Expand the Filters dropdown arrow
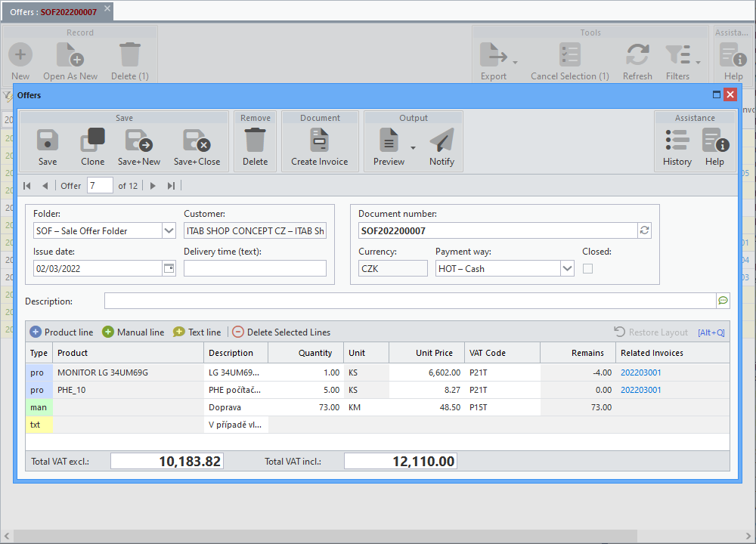Screen dimensions: 756x544 [698, 63]
